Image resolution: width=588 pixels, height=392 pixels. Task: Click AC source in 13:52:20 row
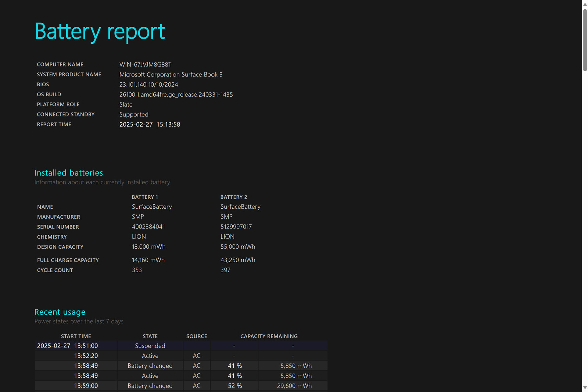[x=197, y=356]
